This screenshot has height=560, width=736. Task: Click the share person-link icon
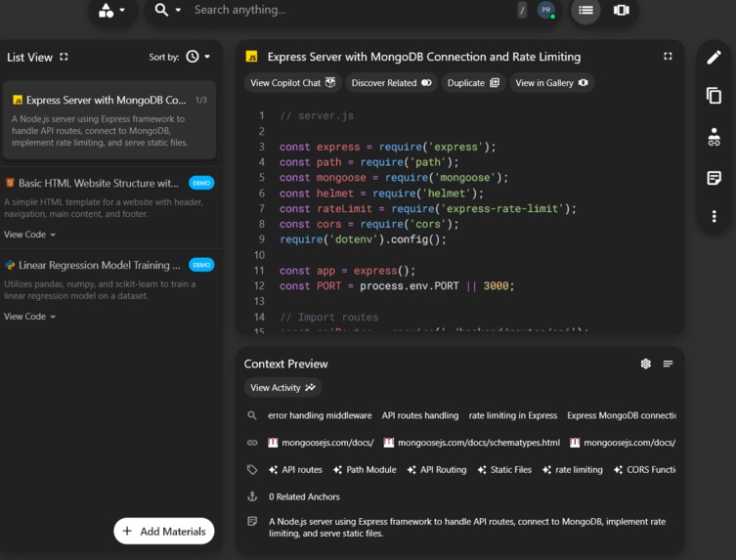click(714, 137)
